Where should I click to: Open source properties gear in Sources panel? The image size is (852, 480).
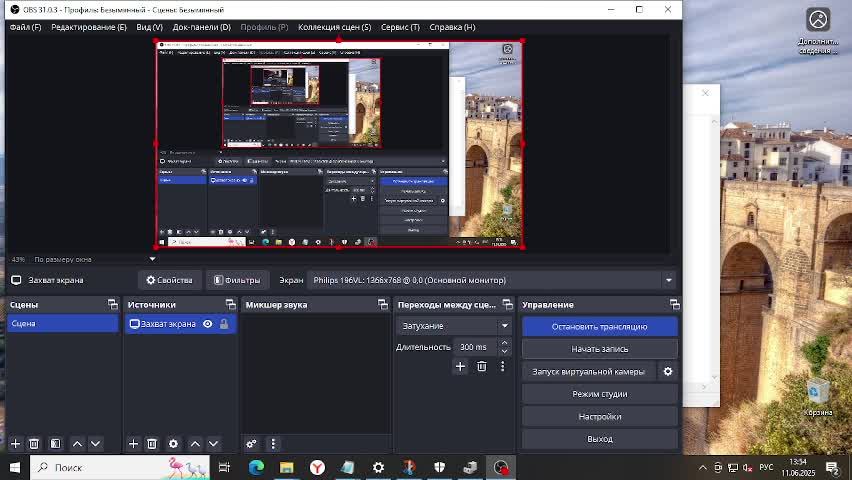(x=173, y=444)
